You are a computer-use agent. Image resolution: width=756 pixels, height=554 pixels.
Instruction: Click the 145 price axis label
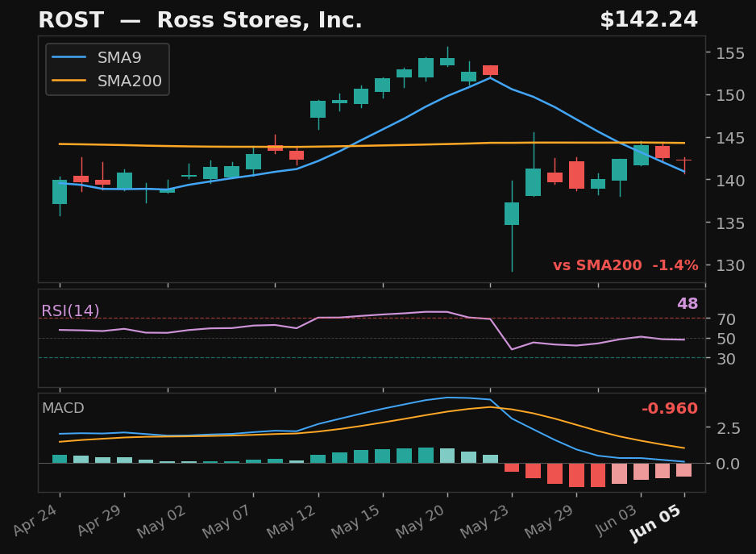(x=730, y=138)
